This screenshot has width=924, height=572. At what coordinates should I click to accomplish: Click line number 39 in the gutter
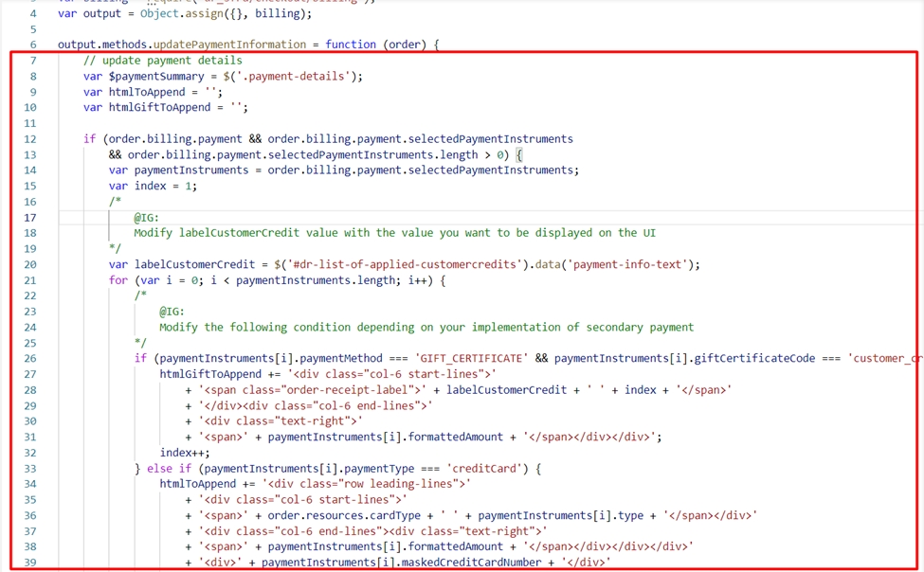[30, 563]
